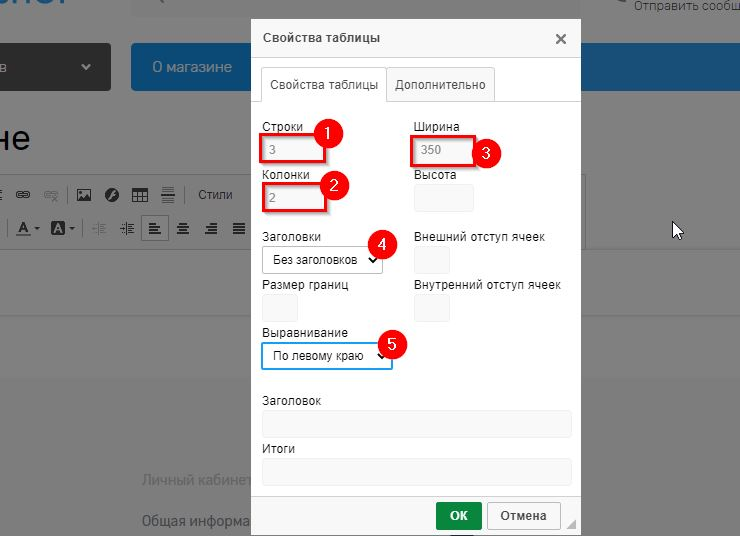Open the text color picker
740x536 pixels.
tap(27, 228)
